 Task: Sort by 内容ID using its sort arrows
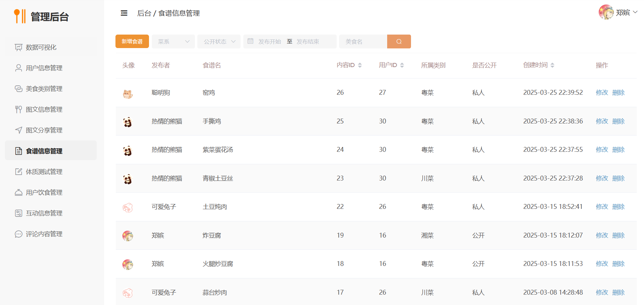click(360, 65)
